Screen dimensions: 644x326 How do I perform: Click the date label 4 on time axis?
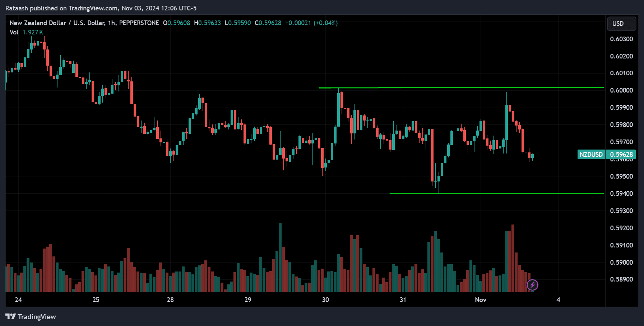tap(558, 300)
